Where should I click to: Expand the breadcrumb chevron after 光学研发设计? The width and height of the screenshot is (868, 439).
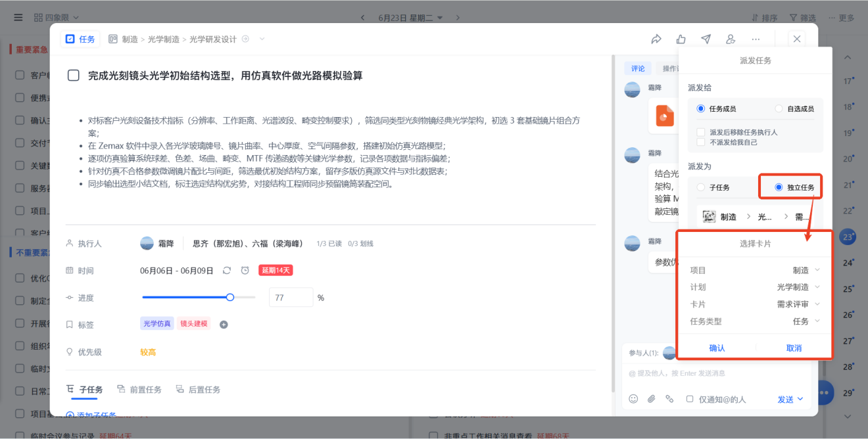[262, 39]
